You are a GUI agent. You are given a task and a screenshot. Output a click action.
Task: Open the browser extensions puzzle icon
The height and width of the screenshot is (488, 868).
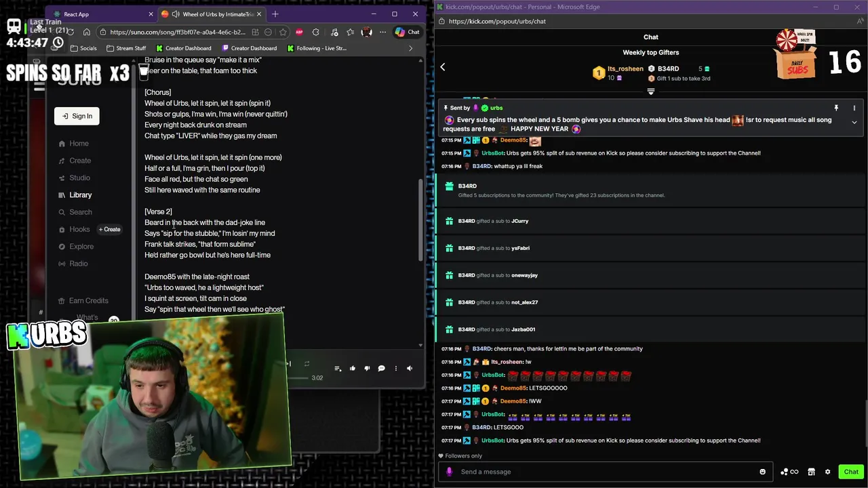click(316, 32)
